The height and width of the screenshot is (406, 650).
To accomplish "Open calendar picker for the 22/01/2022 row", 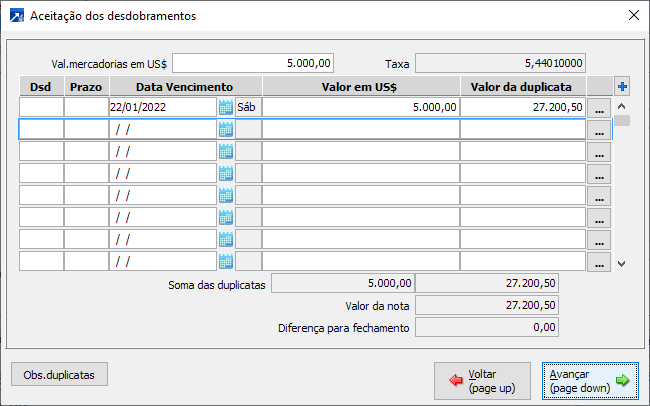I will pyautogui.click(x=226, y=107).
